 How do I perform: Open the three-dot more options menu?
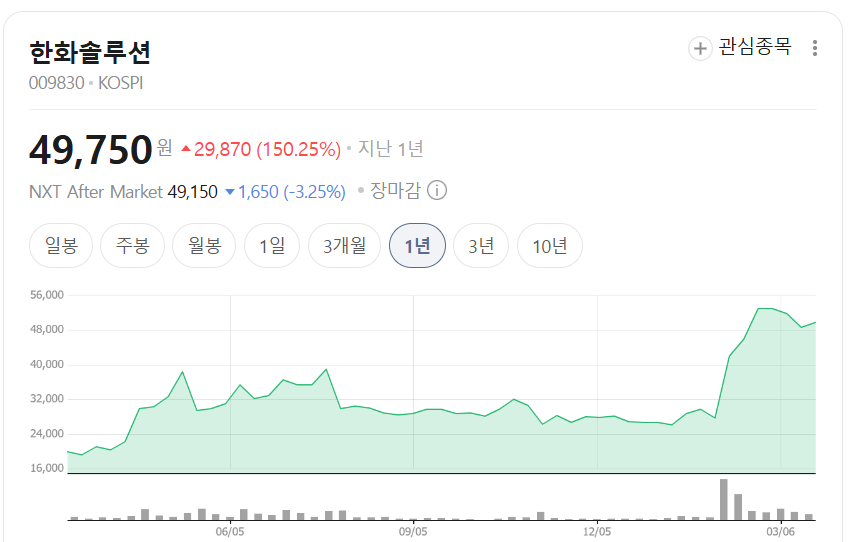click(x=814, y=48)
